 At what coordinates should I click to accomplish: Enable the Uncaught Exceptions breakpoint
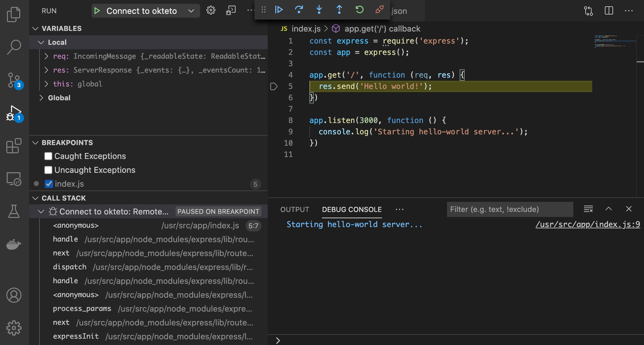click(48, 170)
